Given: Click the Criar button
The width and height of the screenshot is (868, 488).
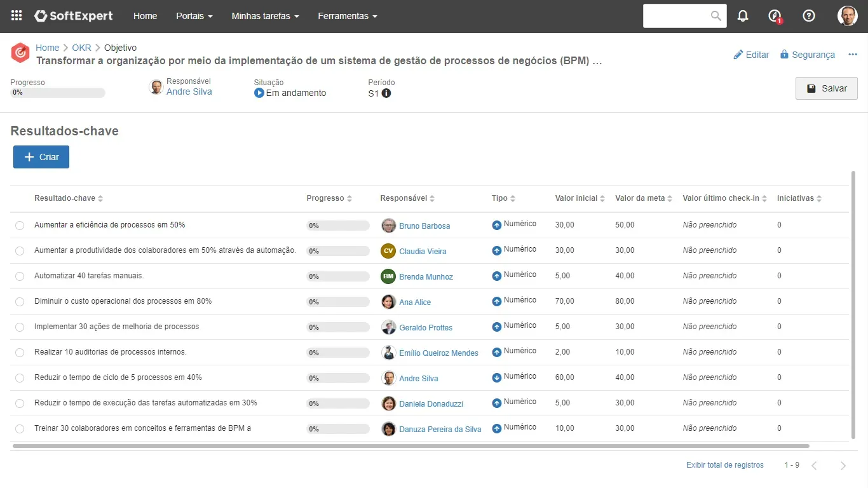Looking at the screenshot, I should [x=41, y=157].
